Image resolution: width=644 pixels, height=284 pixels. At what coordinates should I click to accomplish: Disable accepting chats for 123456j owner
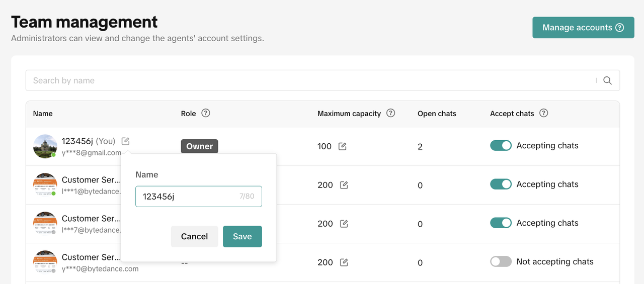501,145
